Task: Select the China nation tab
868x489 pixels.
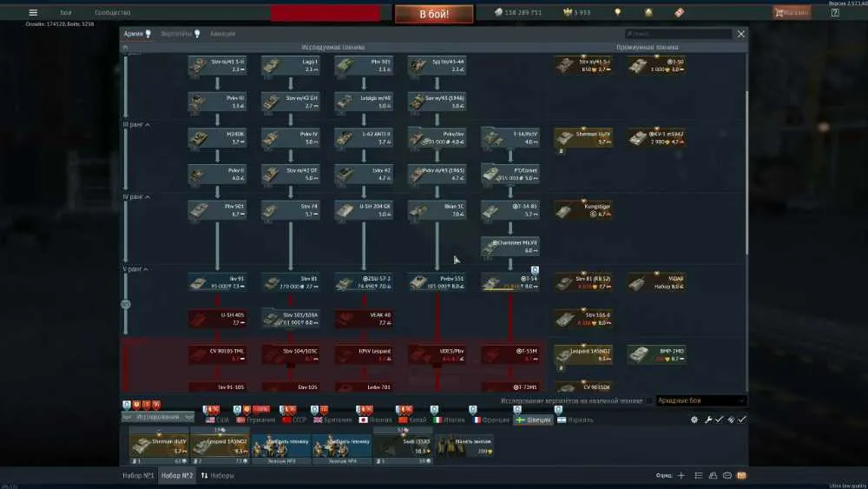Action: (412, 420)
